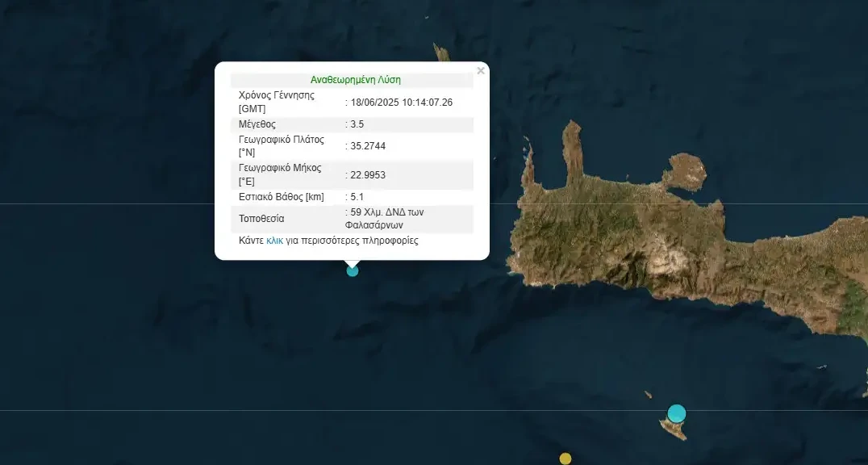Select the yellow earthquake marker at bottom
868x465 pixels.
565,459
